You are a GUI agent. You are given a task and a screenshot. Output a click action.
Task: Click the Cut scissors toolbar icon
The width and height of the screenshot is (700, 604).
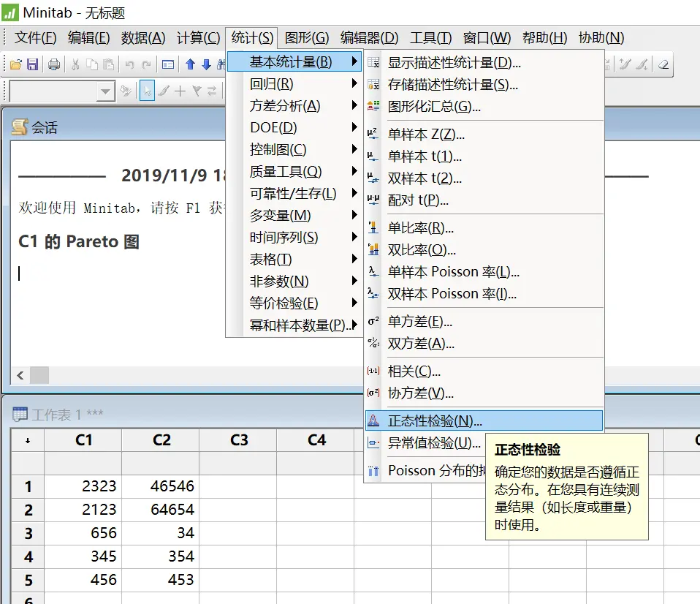coord(75,65)
